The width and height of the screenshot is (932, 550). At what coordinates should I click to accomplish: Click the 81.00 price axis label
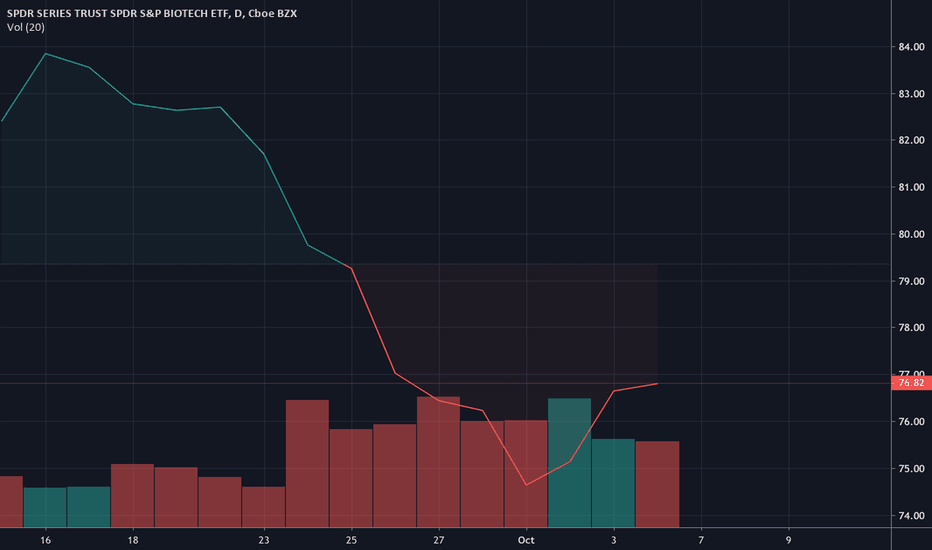pyautogui.click(x=911, y=187)
